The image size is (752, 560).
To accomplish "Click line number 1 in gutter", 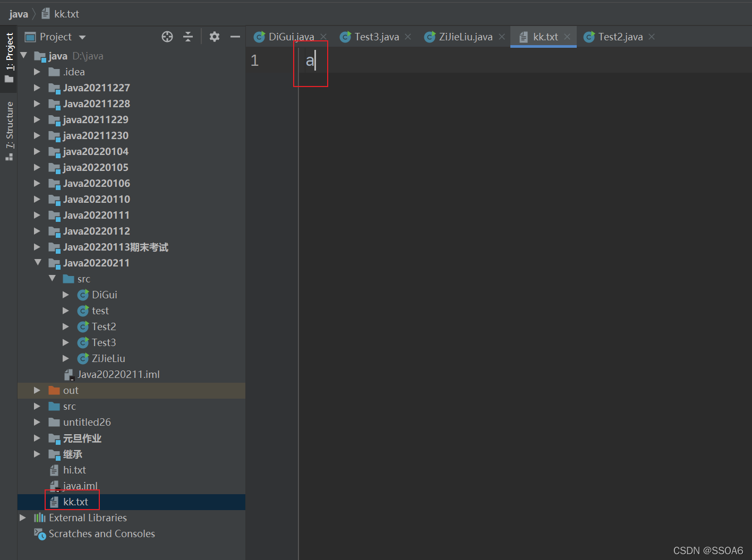I will tap(254, 61).
